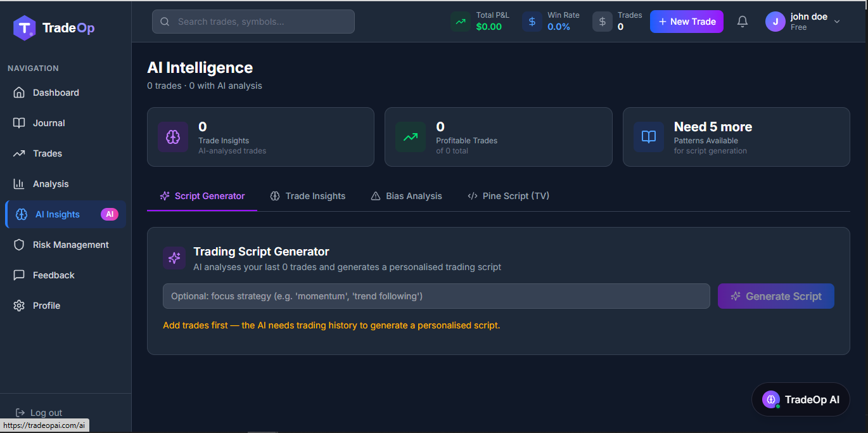Click the book icon on Patterns Available card
The image size is (868, 433).
tap(649, 137)
